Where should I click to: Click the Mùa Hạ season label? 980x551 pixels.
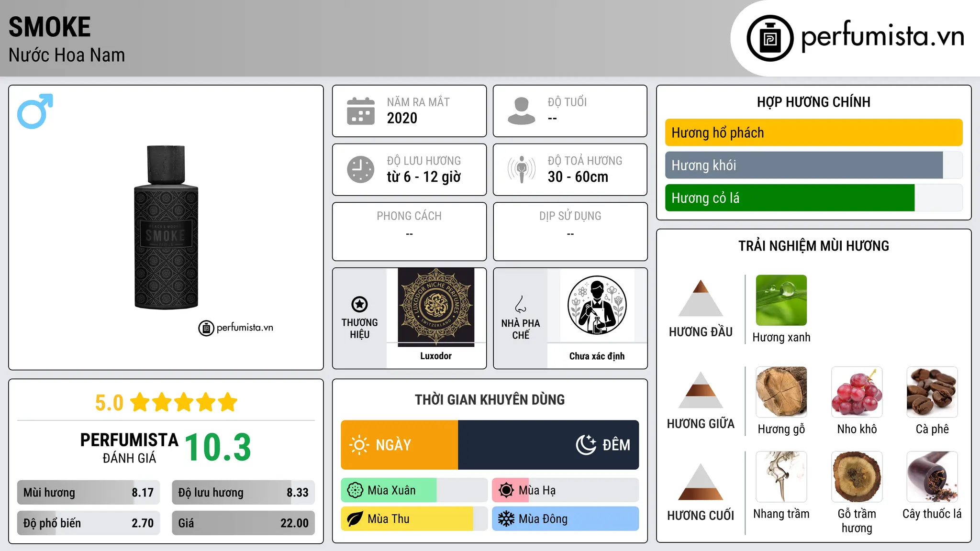[537, 490]
